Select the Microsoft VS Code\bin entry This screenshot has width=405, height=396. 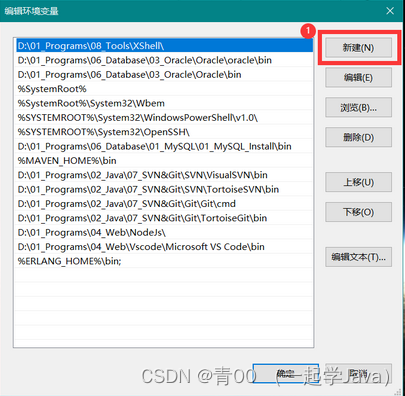coord(164,247)
